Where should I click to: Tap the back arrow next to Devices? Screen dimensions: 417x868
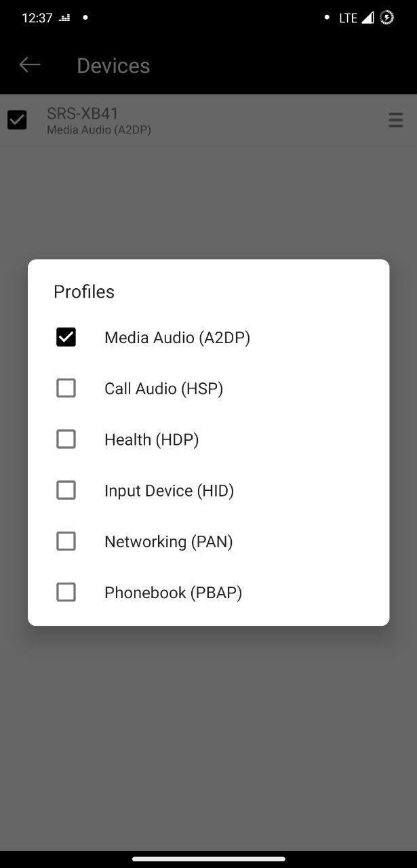30,65
